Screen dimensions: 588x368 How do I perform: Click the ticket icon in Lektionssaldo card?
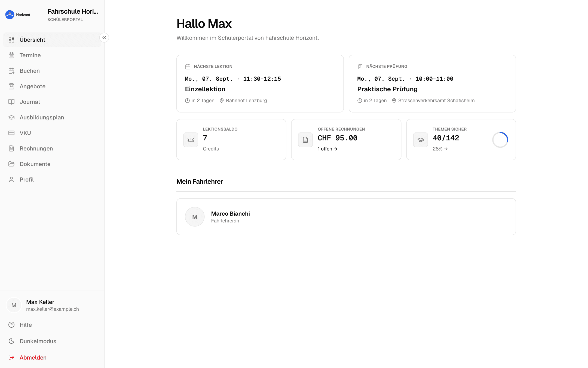pos(191,140)
